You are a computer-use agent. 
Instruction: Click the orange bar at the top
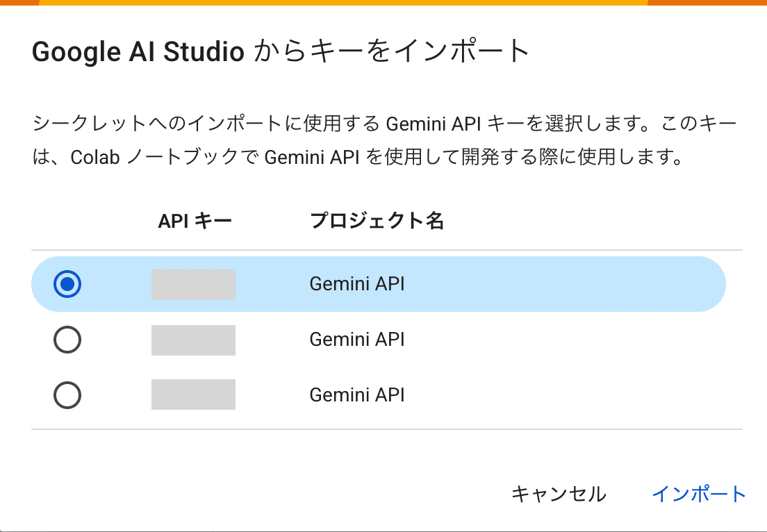coord(383,5)
